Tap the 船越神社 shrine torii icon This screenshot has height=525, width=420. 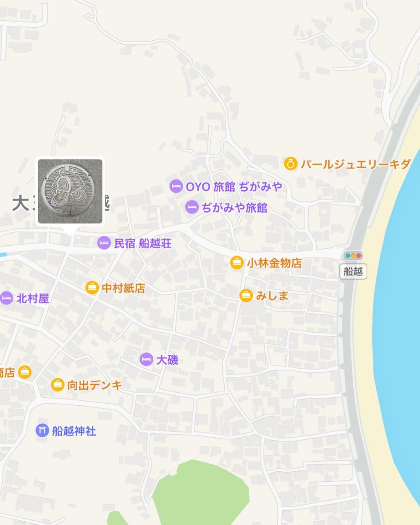42,430
